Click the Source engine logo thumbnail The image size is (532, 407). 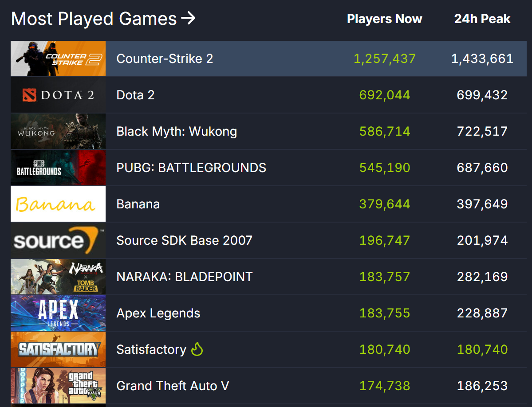[x=58, y=240]
